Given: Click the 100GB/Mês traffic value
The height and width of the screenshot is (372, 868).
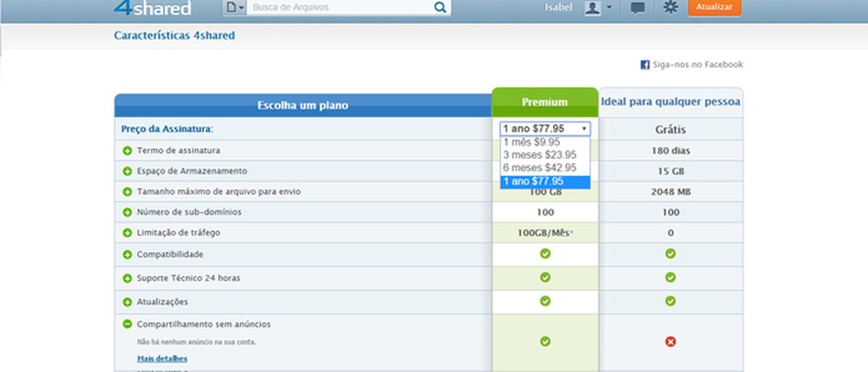Looking at the screenshot, I should [545, 233].
